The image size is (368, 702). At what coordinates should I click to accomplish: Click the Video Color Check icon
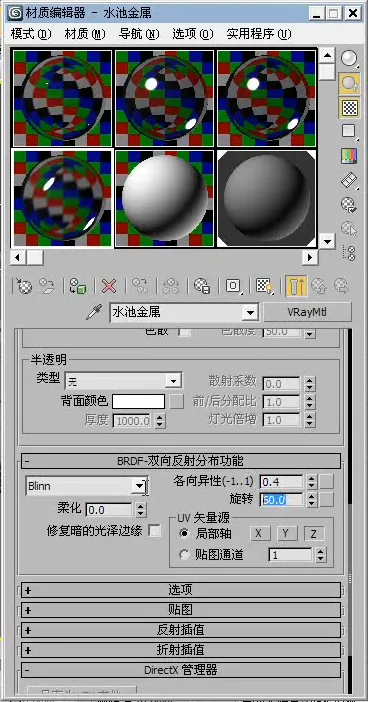tap(350, 156)
